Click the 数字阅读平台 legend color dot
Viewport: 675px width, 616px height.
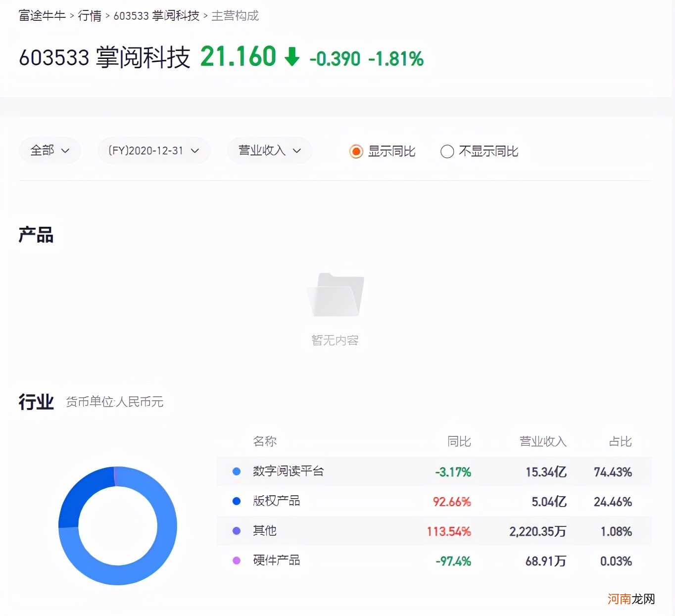pos(237,471)
